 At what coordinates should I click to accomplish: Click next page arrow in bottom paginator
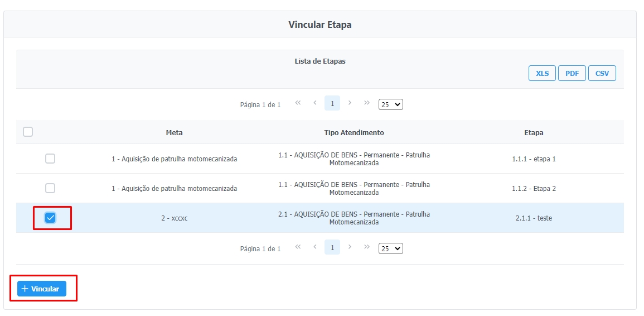(350, 247)
